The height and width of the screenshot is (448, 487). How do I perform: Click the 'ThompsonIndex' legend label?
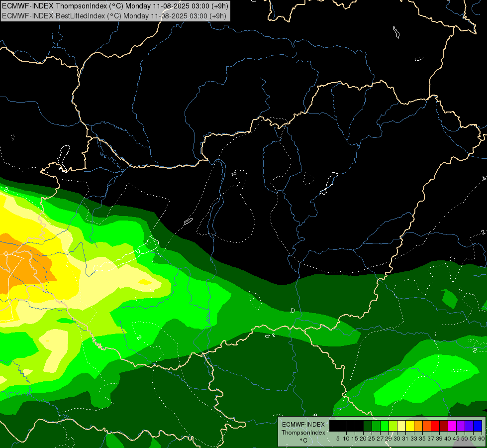pos(303,433)
